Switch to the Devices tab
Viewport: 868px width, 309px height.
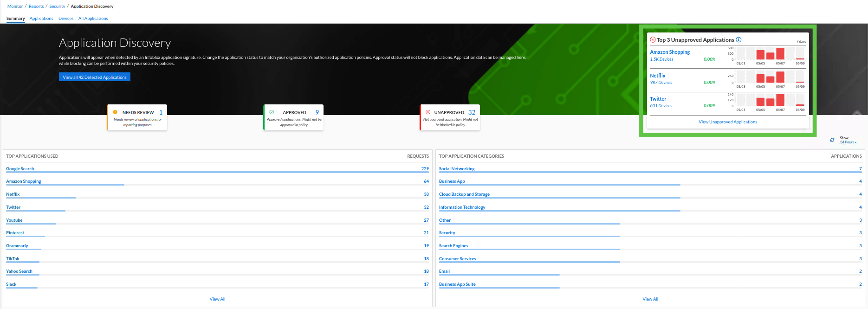point(66,19)
